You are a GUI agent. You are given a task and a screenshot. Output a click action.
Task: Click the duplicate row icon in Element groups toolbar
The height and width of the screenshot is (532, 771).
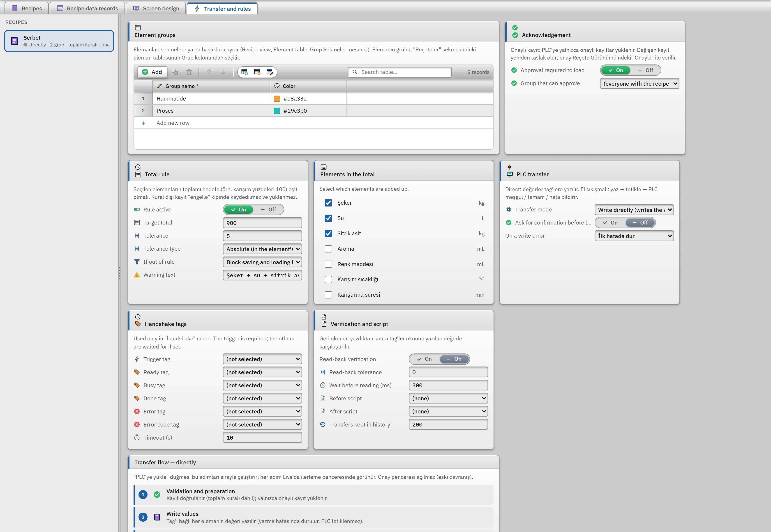[x=175, y=72]
